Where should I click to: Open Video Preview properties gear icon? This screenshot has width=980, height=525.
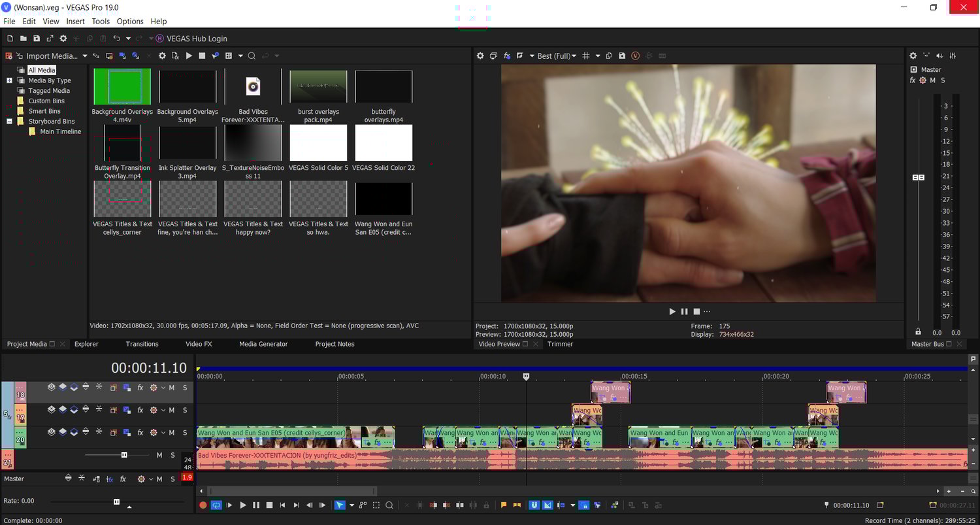coord(480,56)
